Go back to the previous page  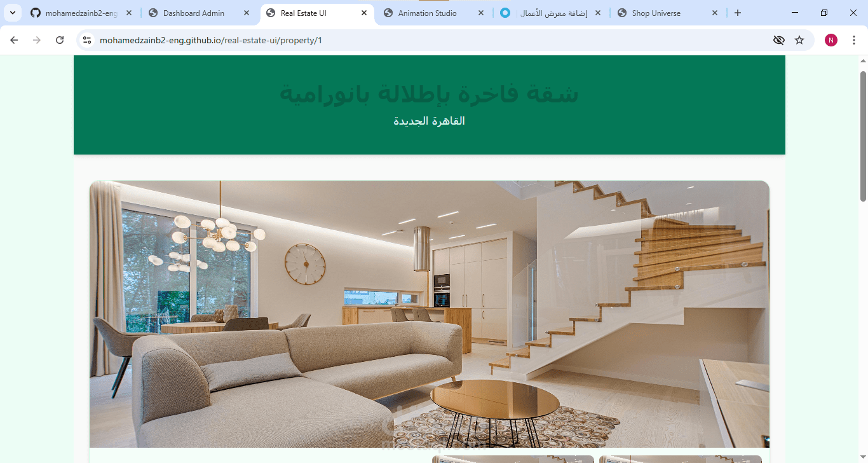pos(14,40)
